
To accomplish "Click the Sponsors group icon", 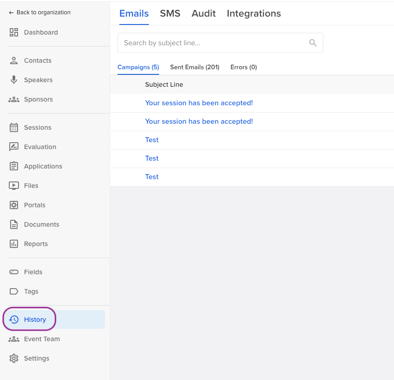I will 14,99.
